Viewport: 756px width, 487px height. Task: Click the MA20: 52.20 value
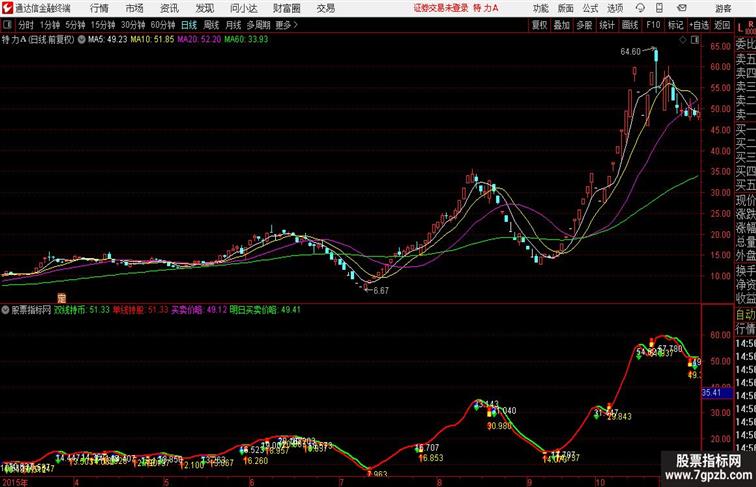coord(199,40)
